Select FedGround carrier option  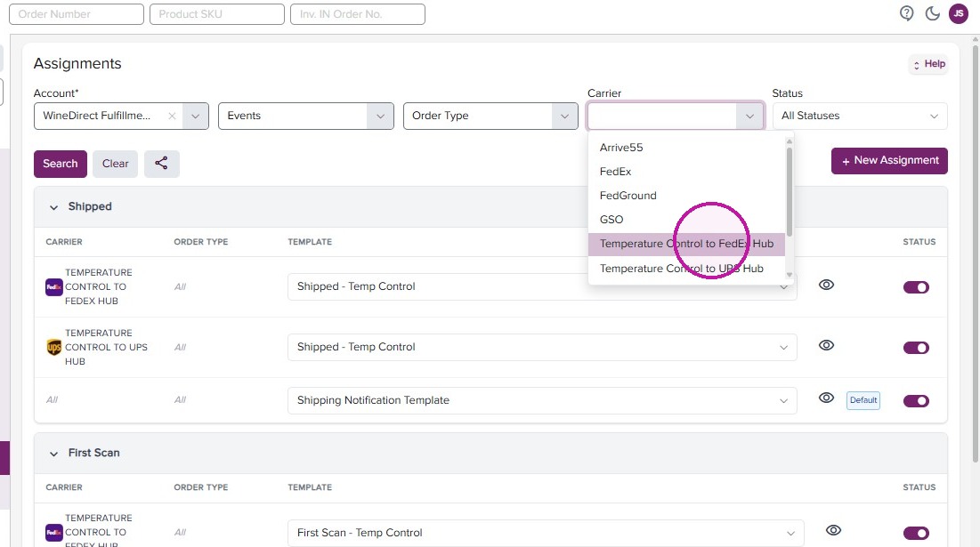click(686, 196)
